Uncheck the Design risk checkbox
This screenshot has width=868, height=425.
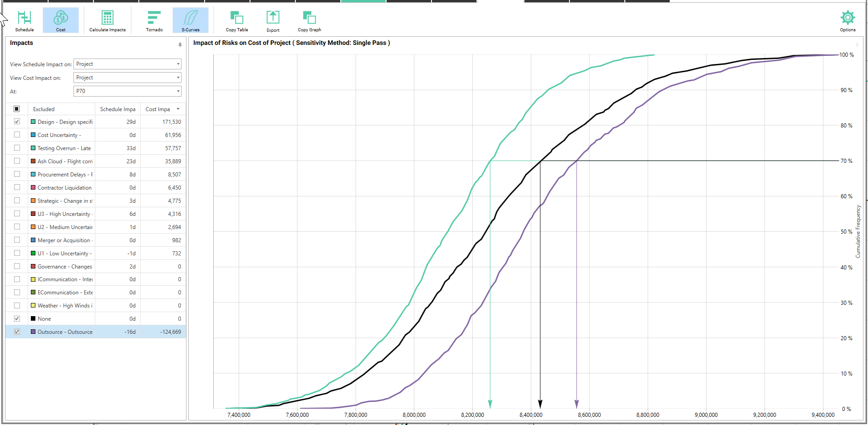tap(17, 122)
